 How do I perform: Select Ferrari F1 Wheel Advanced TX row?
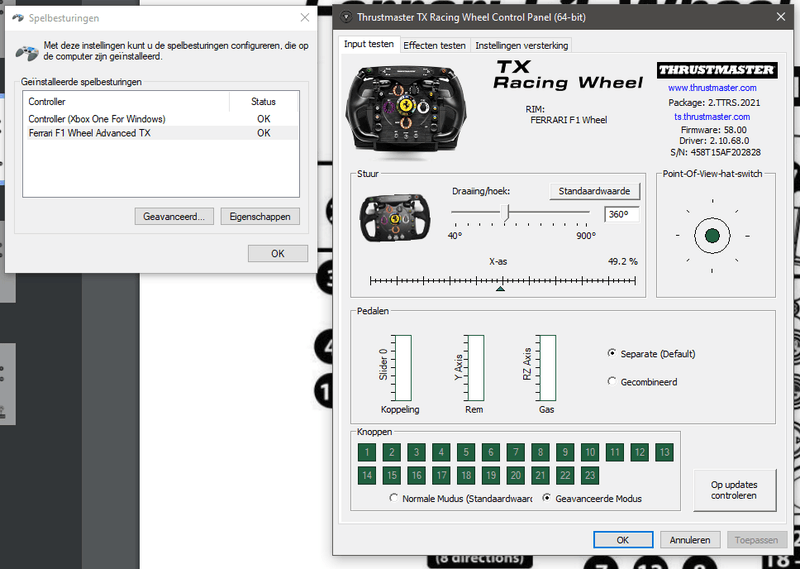coord(160,133)
